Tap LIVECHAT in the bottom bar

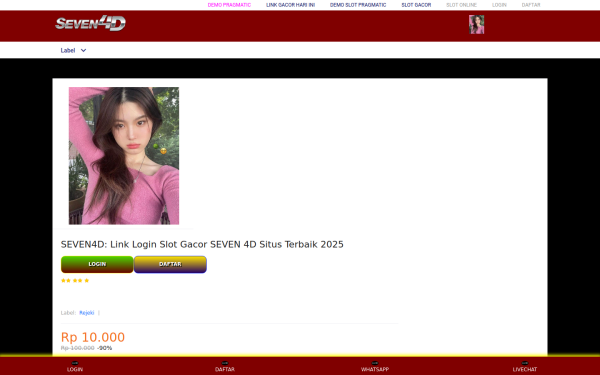[x=525, y=367]
